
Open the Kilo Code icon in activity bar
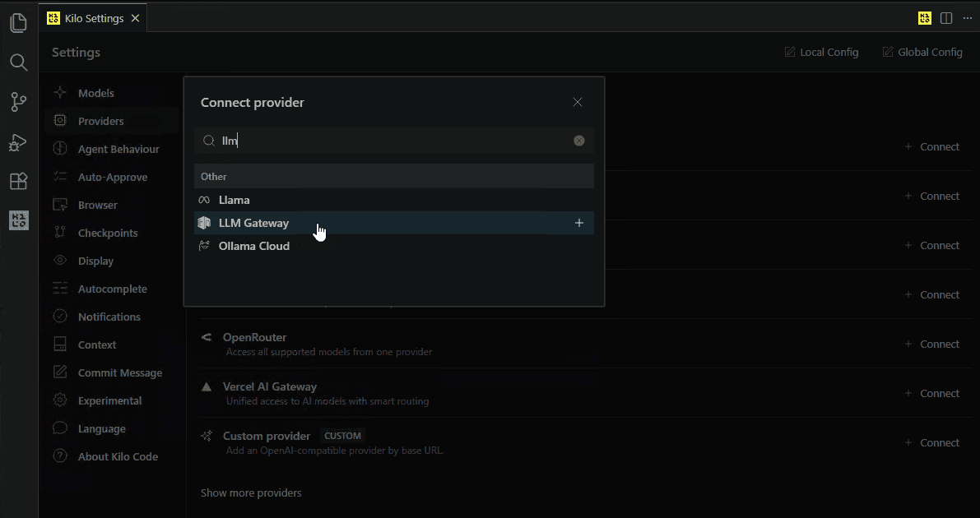click(x=19, y=220)
